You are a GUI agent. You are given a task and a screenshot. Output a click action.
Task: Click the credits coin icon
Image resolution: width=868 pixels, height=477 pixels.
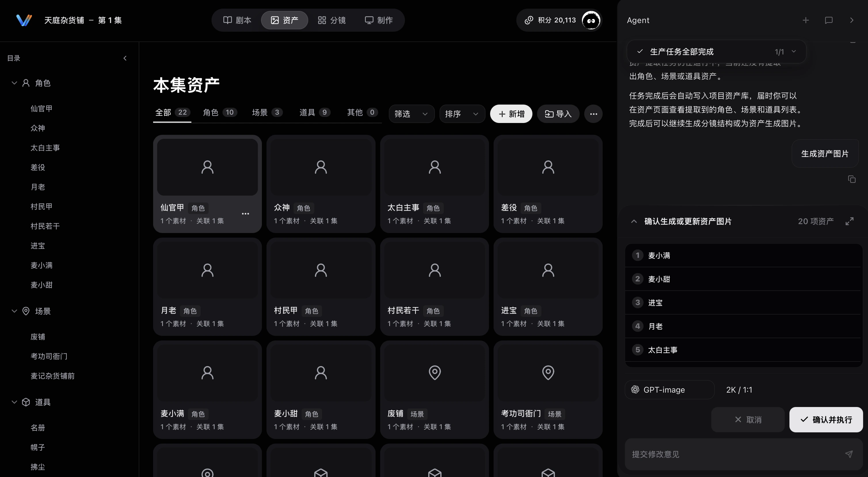[529, 20]
